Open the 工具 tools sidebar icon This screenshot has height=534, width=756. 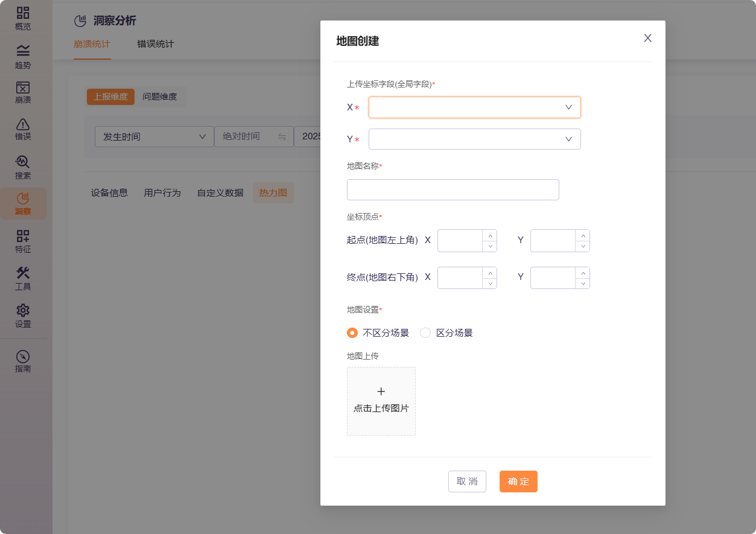tap(23, 273)
